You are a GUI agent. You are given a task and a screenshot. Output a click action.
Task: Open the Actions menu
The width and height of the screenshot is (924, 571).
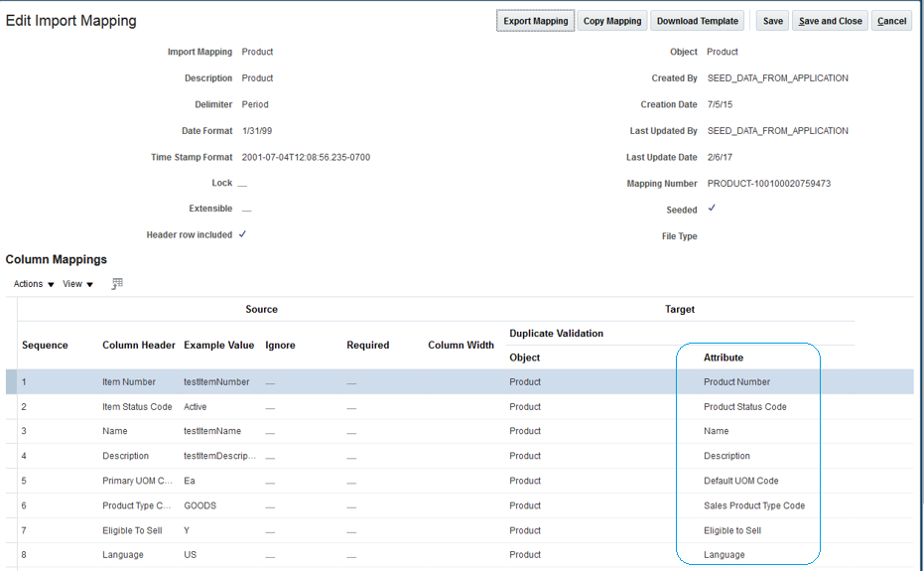[x=34, y=284]
